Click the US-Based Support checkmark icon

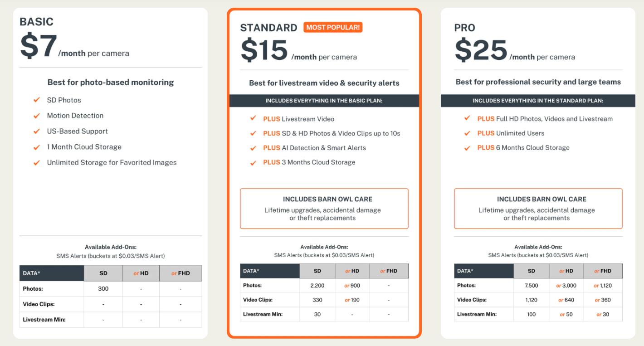coord(37,131)
